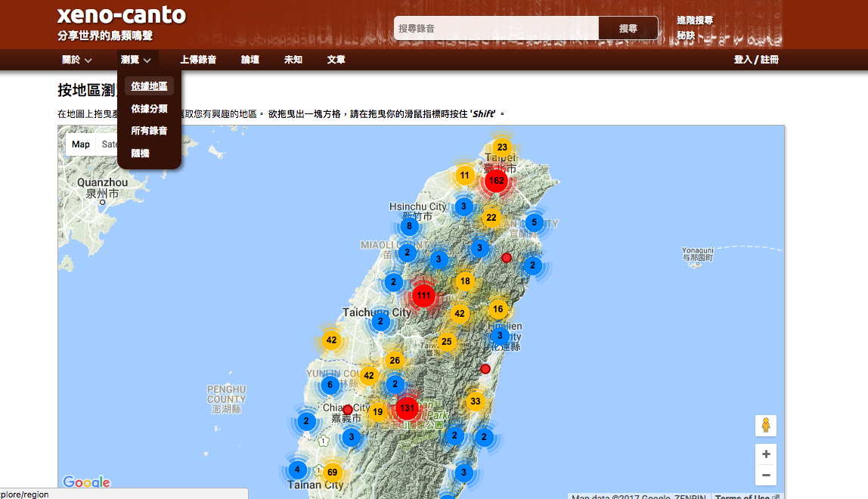Image resolution: width=868 pixels, height=499 pixels.
Task: Click the blue 6 cluster marker
Action: pos(330,385)
